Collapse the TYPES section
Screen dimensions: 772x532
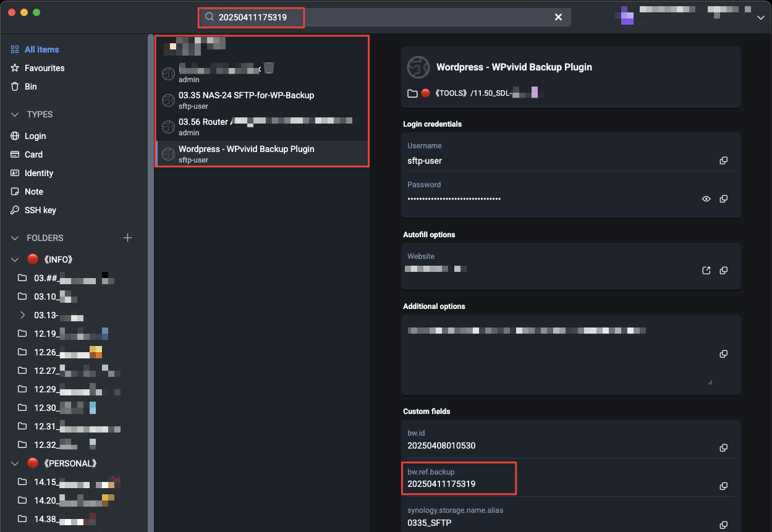coord(15,114)
